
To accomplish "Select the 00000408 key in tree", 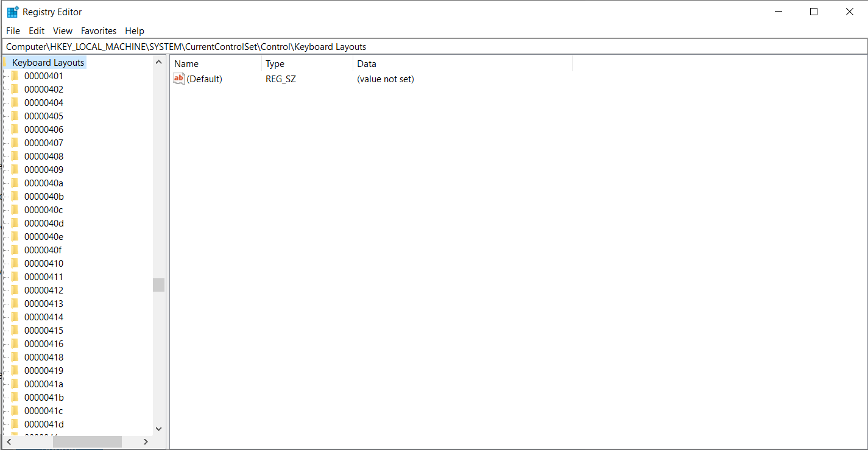I will coord(44,156).
